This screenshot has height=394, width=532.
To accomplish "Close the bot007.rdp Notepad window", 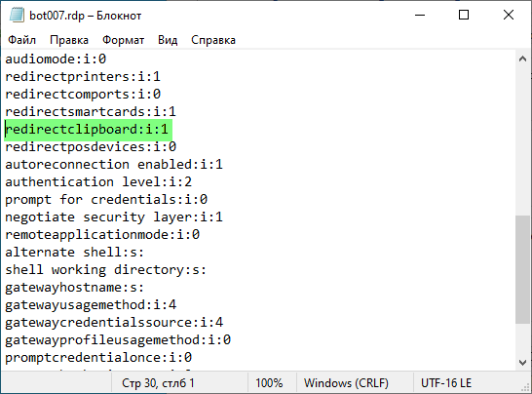I will click(509, 15).
